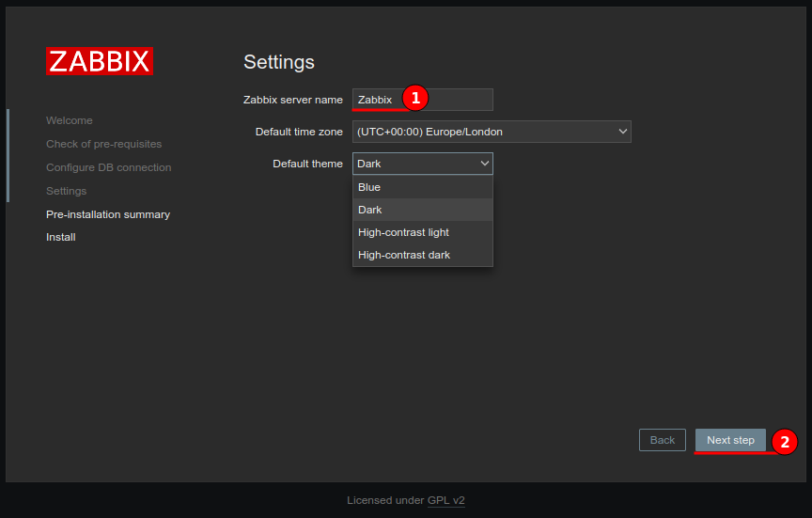
Task: Select the Dark theme option in list
Action: tap(423, 210)
